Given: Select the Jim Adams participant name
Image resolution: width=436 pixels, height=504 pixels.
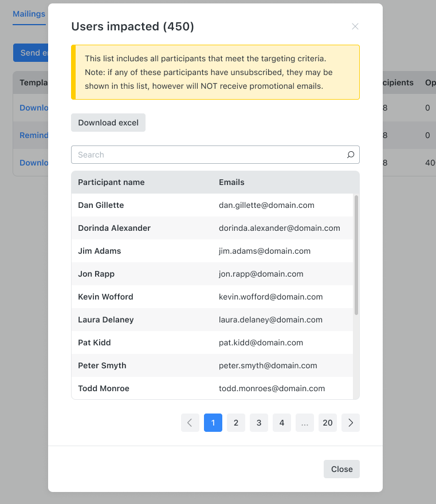Looking at the screenshot, I should [x=99, y=251].
